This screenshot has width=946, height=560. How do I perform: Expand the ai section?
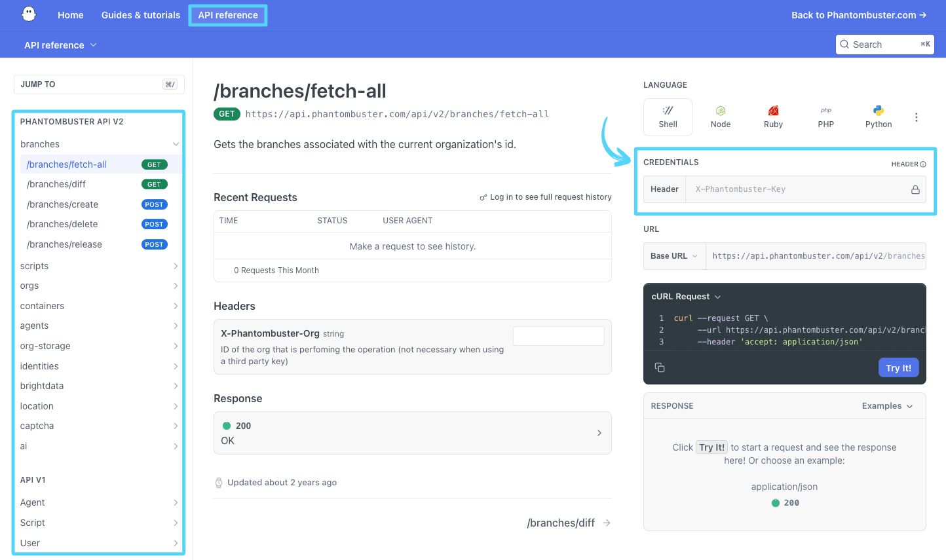tap(176, 446)
